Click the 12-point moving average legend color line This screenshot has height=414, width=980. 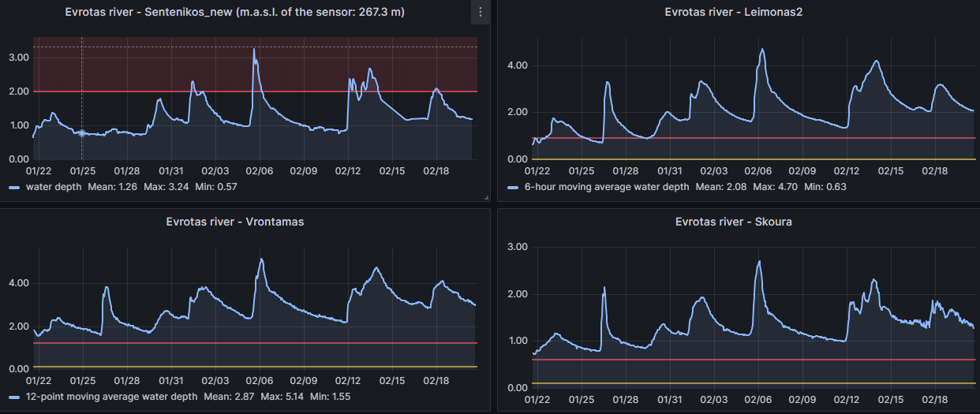point(15,397)
